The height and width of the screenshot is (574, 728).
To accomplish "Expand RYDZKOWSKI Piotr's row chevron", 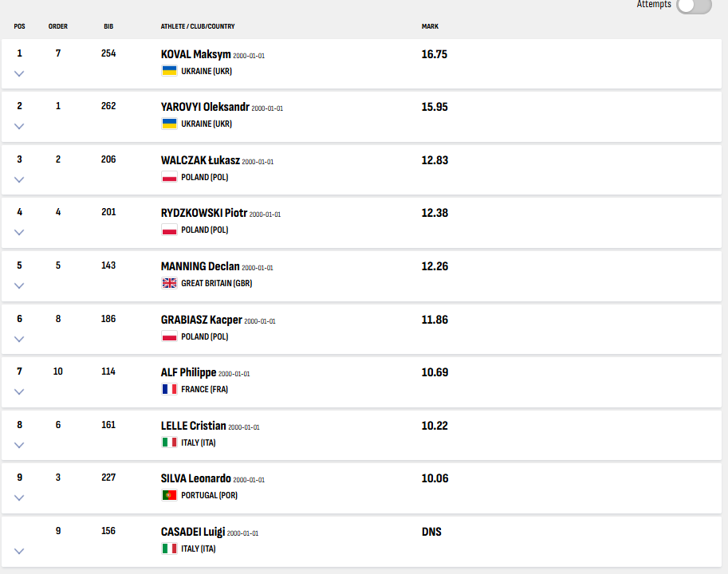I will [x=19, y=232].
